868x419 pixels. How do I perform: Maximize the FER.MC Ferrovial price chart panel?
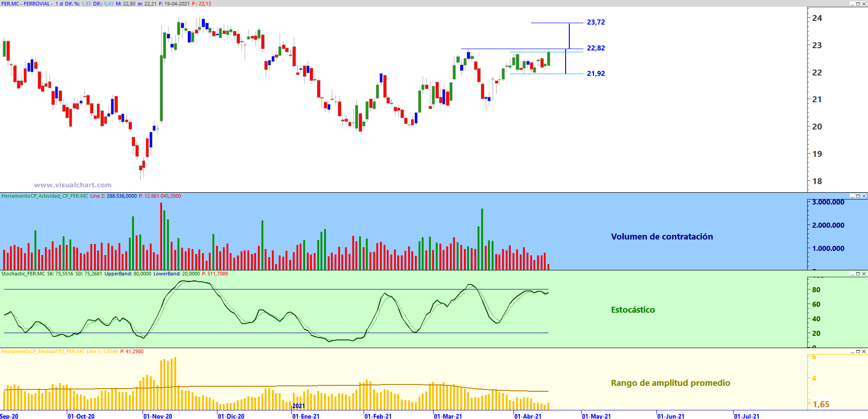tap(858, 4)
